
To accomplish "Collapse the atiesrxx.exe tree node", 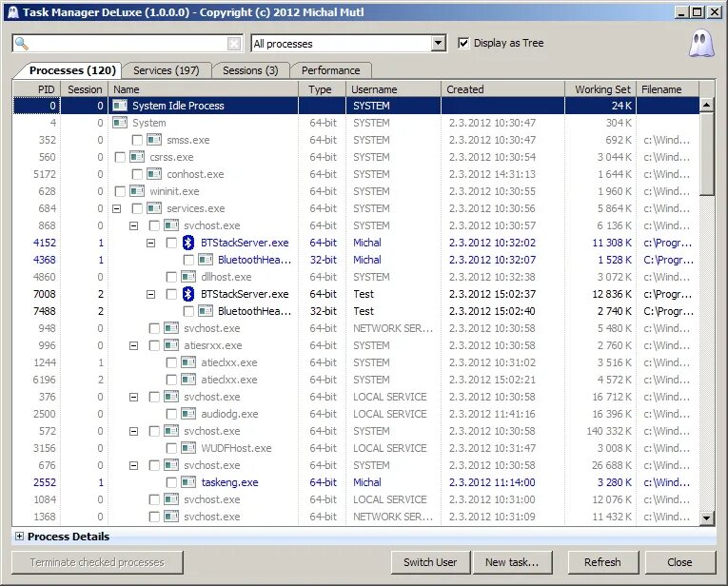I will (134, 345).
